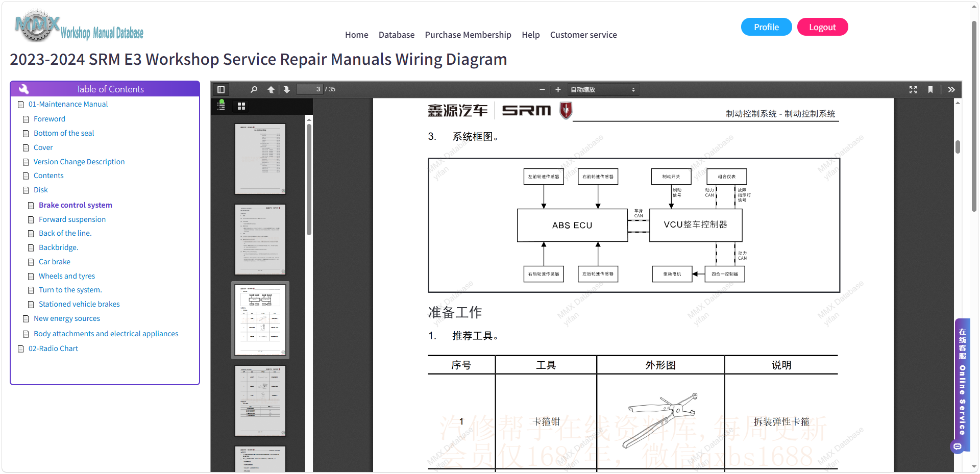Go to the previous PDF page
Image resolution: width=980 pixels, height=474 pixels.
point(271,90)
